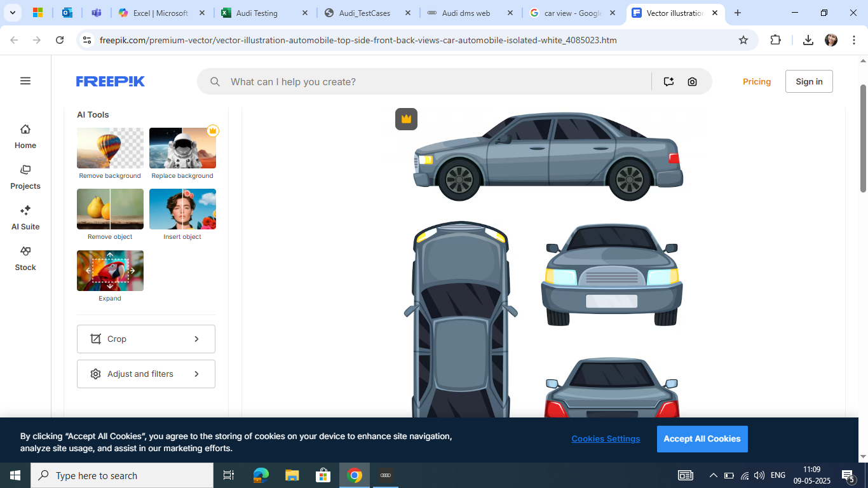Expand Adjust and filters option
Screen dimensions: 868x488
146,374
